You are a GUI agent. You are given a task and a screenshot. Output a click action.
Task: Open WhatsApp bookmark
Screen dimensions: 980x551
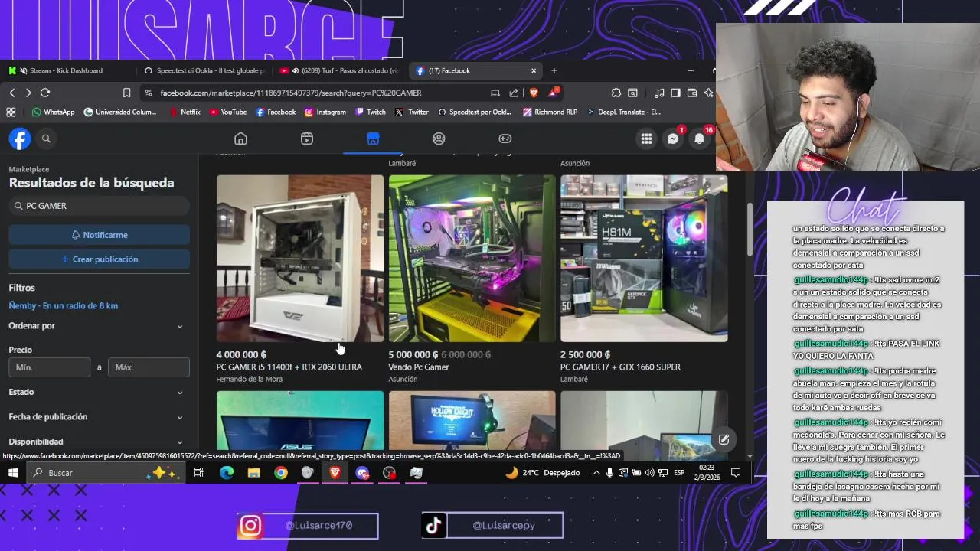click(53, 112)
